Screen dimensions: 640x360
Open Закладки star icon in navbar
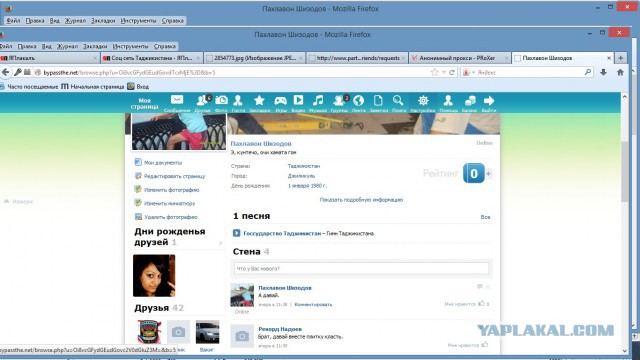[259, 100]
